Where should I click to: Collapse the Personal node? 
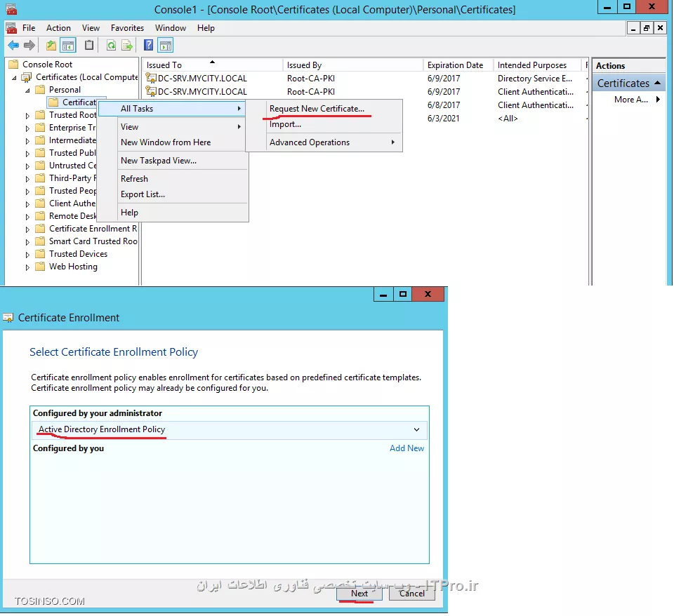(x=27, y=91)
